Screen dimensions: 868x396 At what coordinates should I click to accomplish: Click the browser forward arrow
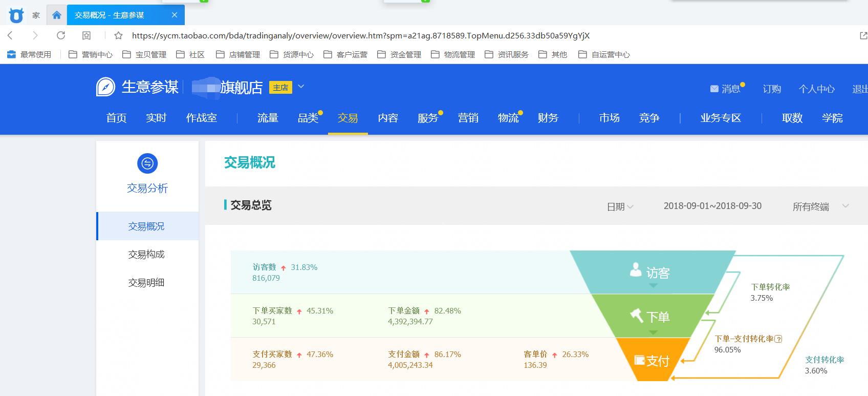[35, 35]
